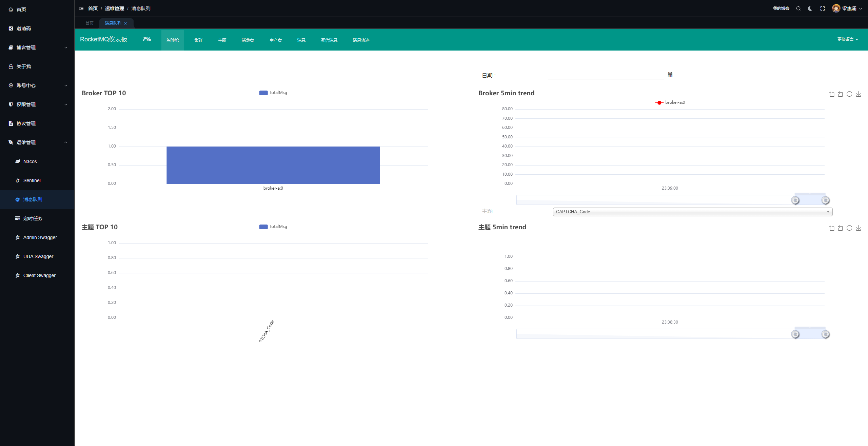Click the left handle of the Broker trend zoom slider
The width and height of the screenshot is (868, 446).
pos(795,200)
